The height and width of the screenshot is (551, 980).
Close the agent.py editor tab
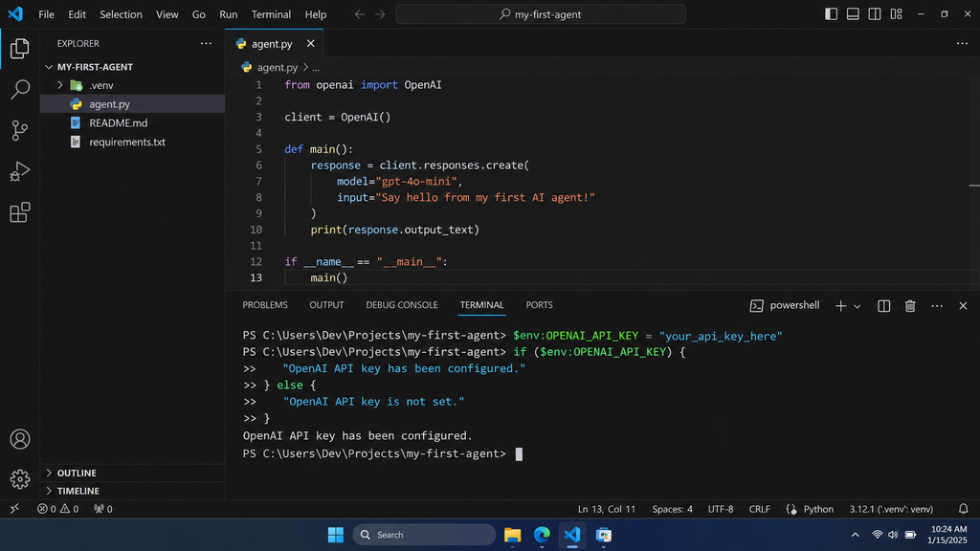click(311, 43)
